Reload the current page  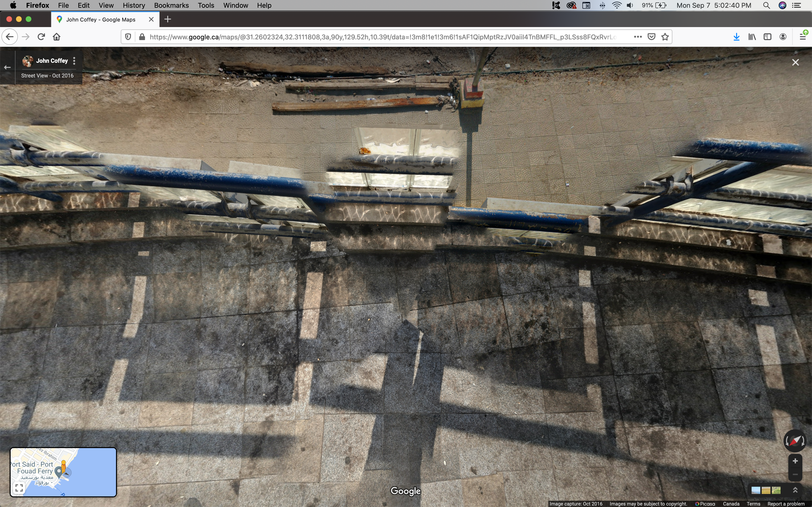pos(41,37)
